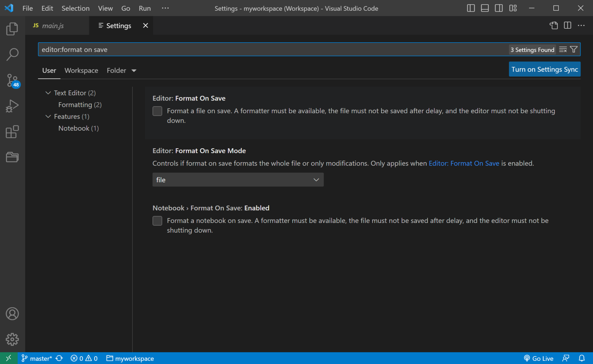Screen dimensions: 593x364
Task: Follow the Editor: Format On Save link
Action: 464,163
